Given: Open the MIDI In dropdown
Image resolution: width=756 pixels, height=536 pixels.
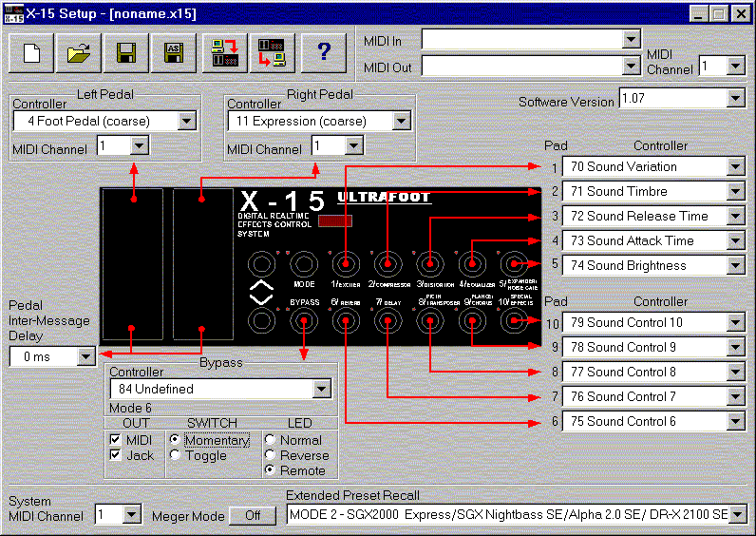Looking at the screenshot, I should tap(631, 39).
